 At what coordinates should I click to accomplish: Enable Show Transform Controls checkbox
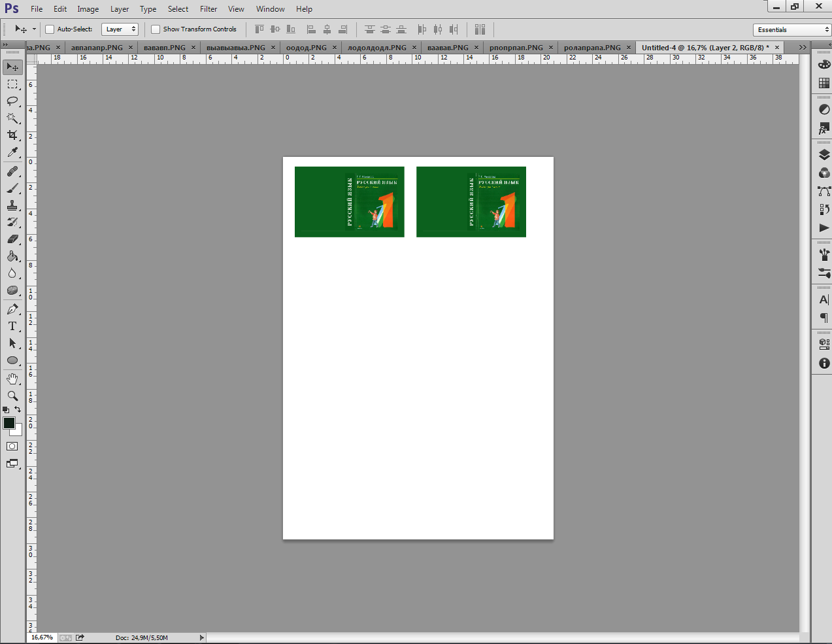coord(156,29)
